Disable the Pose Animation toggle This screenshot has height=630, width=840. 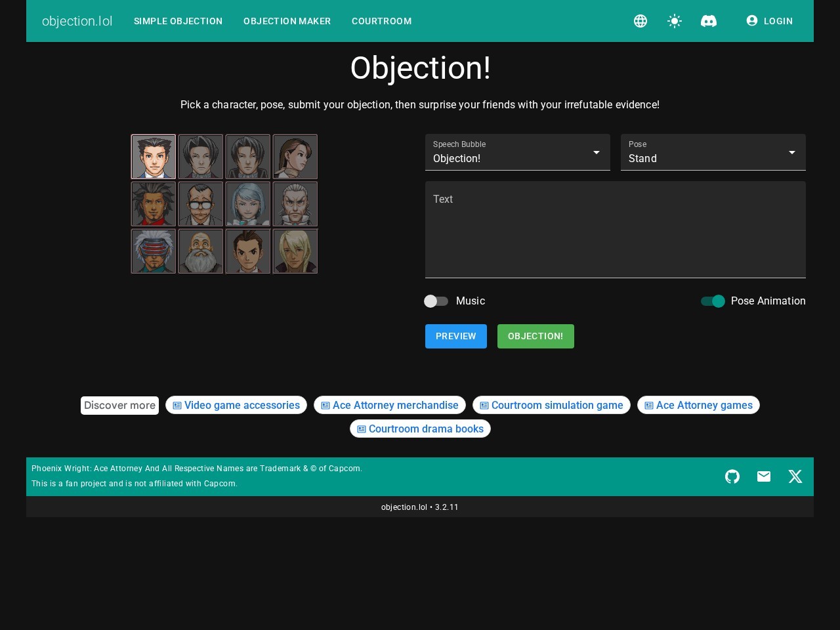click(713, 301)
